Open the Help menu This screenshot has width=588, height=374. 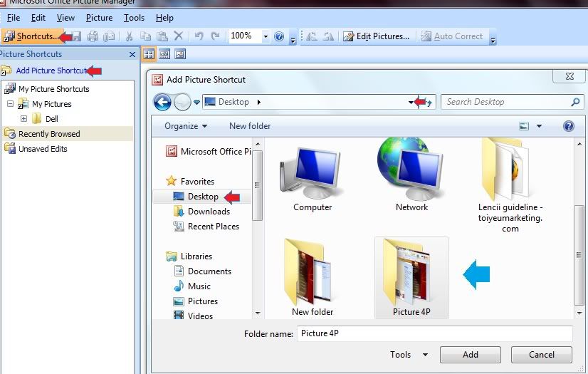click(164, 18)
